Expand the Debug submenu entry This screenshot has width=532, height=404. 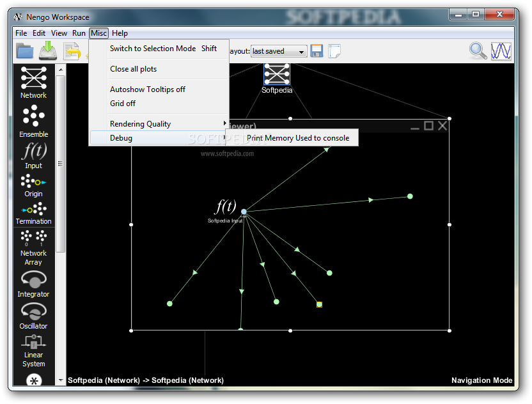pos(159,138)
